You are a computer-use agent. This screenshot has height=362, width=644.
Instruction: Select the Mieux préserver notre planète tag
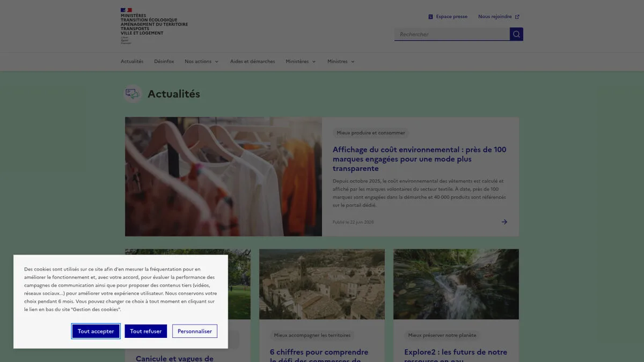click(442, 335)
